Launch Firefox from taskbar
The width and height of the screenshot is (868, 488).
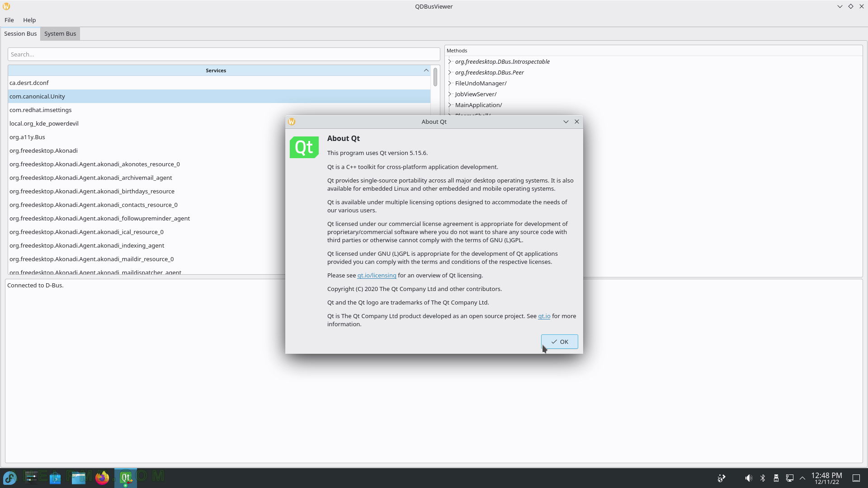102,478
